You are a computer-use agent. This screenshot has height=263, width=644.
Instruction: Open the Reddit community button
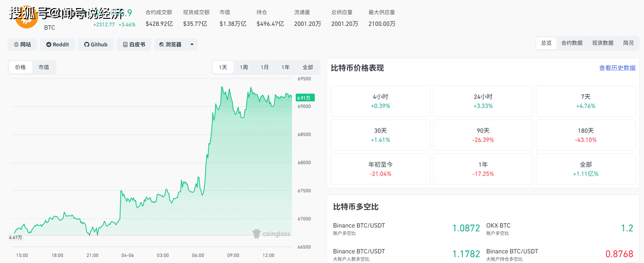tap(58, 44)
